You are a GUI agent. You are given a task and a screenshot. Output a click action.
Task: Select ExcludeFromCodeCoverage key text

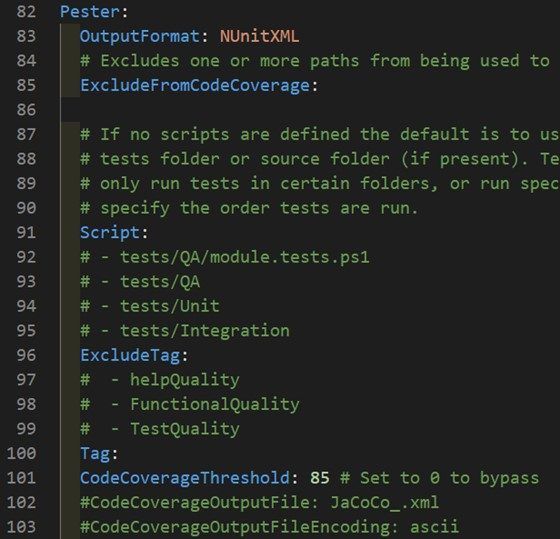pyautogui.click(x=195, y=86)
